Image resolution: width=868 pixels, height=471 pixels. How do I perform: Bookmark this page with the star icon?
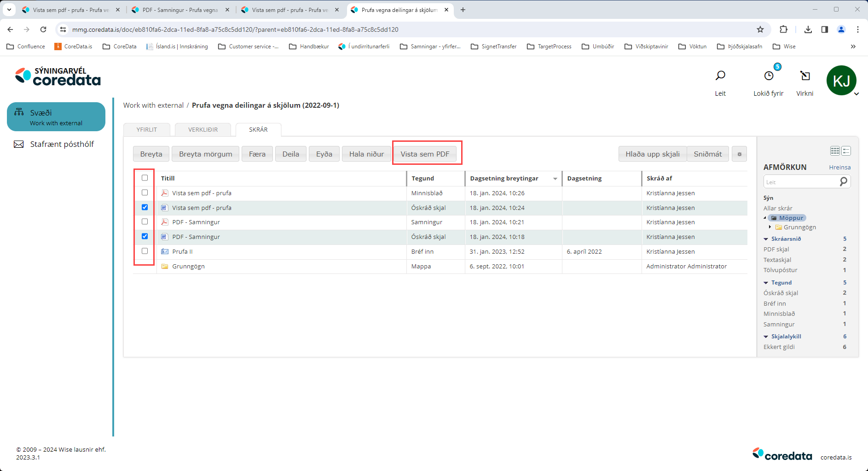tap(760, 29)
